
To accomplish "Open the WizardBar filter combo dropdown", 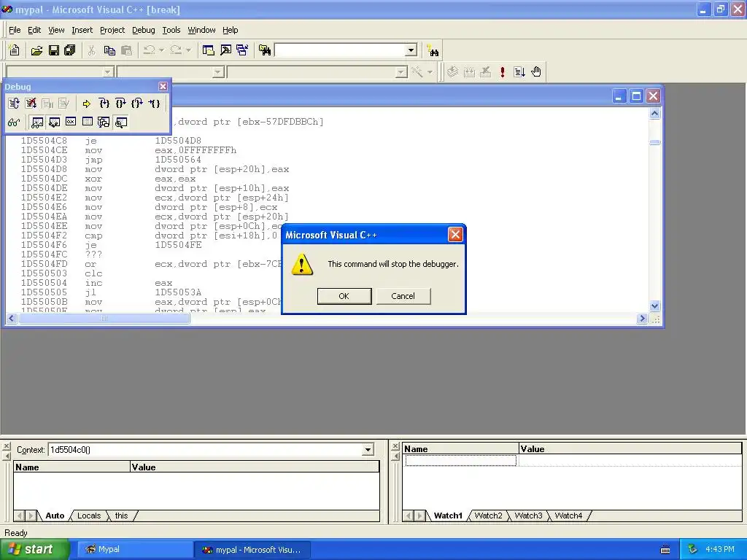I will point(218,72).
